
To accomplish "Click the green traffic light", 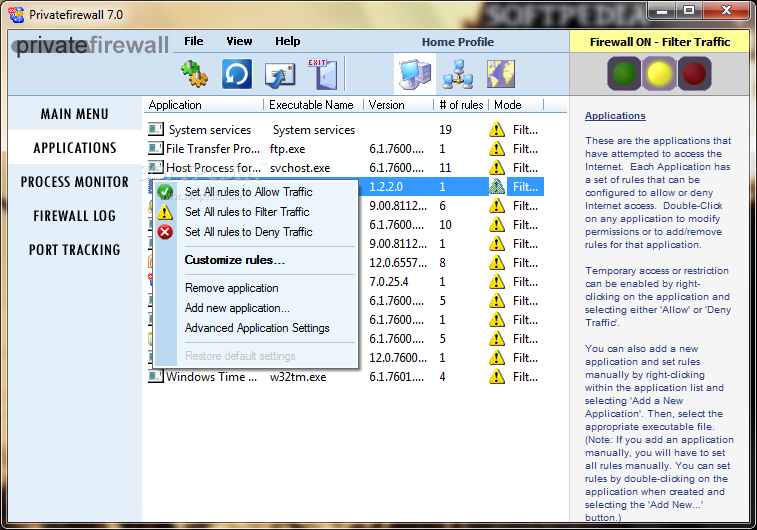I will pyautogui.click(x=624, y=73).
